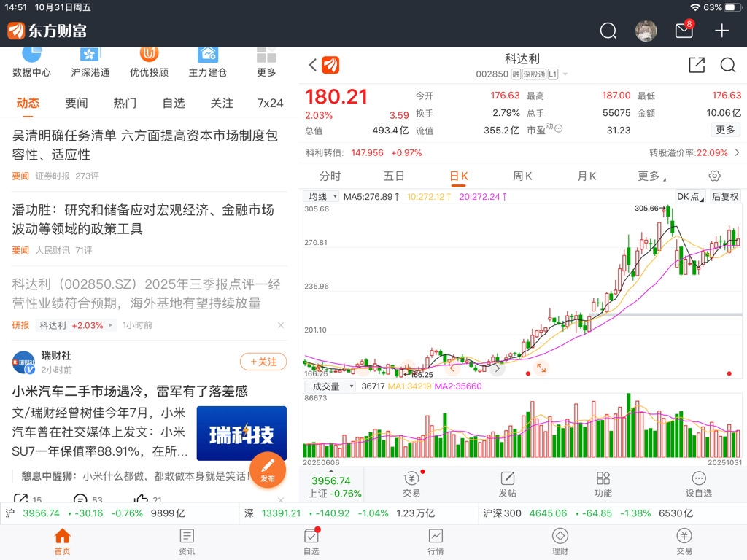Open 科达利 2025 Q3 report review article

pyautogui.click(x=146, y=294)
